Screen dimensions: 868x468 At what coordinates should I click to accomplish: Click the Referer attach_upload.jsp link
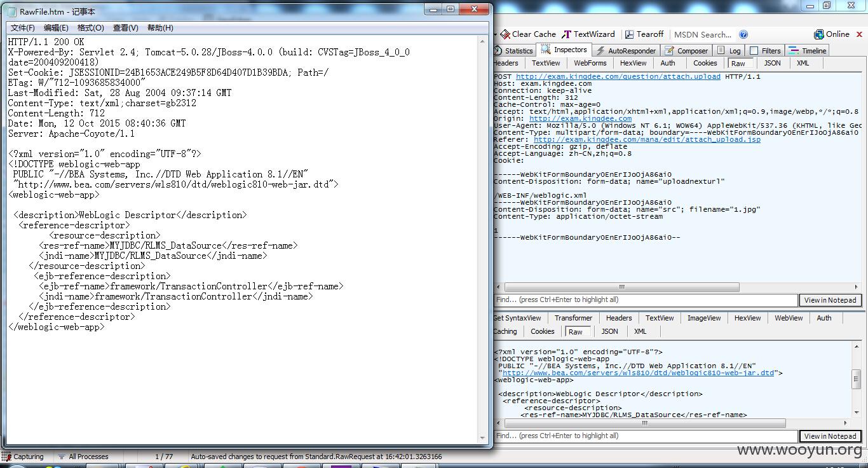[x=647, y=139]
